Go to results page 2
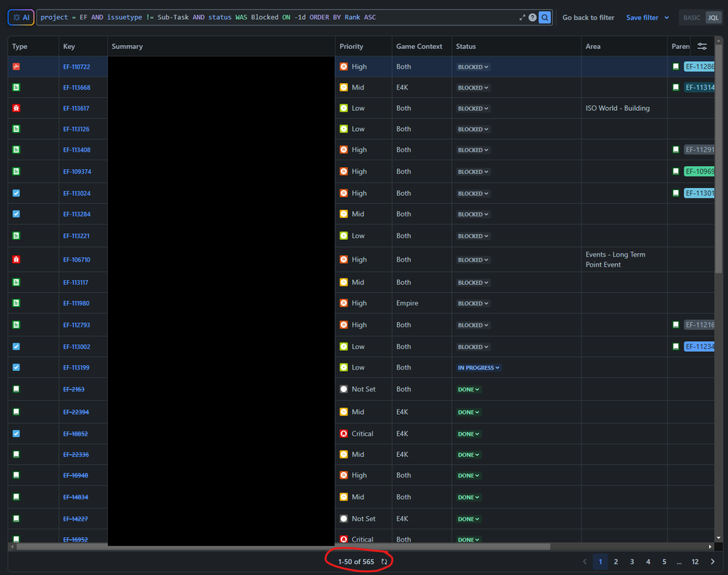The width and height of the screenshot is (728, 575). tap(616, 562)
